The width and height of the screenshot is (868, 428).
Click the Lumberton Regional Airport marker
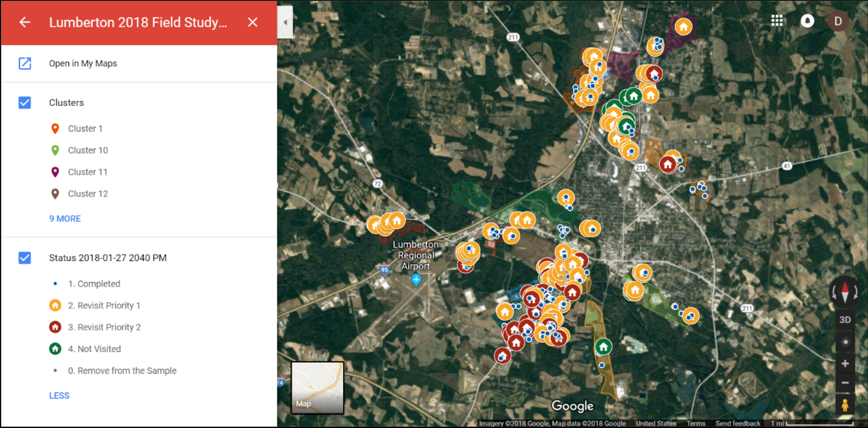(x=416, y=280)
